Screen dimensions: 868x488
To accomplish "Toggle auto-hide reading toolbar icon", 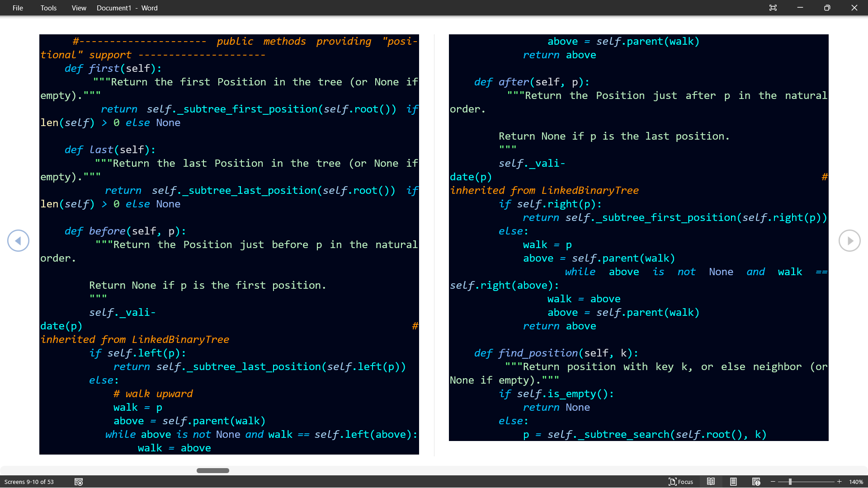I will point(773,8).
